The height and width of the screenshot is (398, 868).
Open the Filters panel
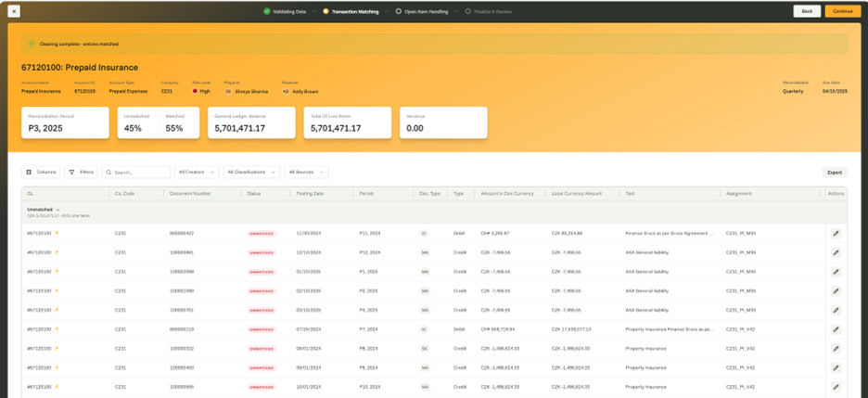click(81, 172)
